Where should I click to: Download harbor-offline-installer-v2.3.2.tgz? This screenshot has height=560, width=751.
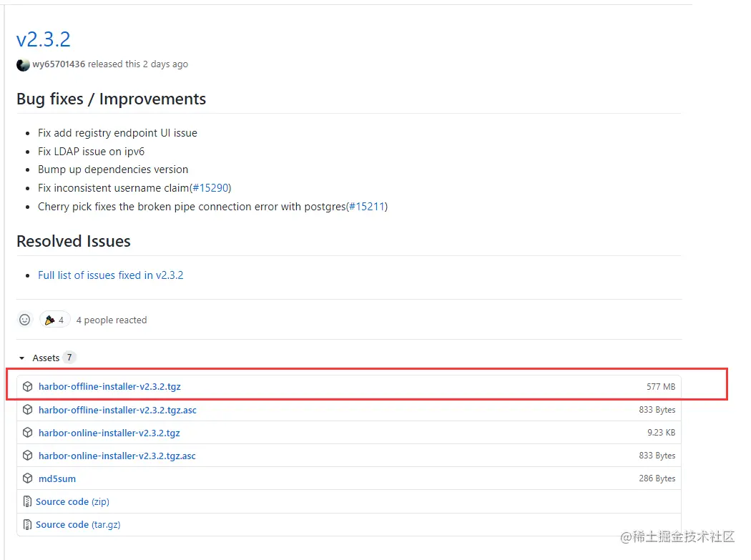click(109, 387)
